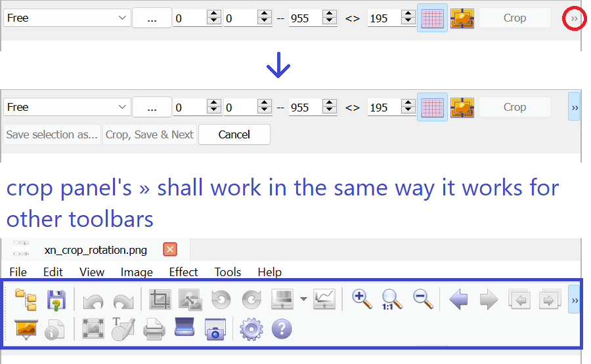The image size is (591, 364).
Task: Select the xn_crop_rotation.png tab
Action: click(x=96, y=250)
